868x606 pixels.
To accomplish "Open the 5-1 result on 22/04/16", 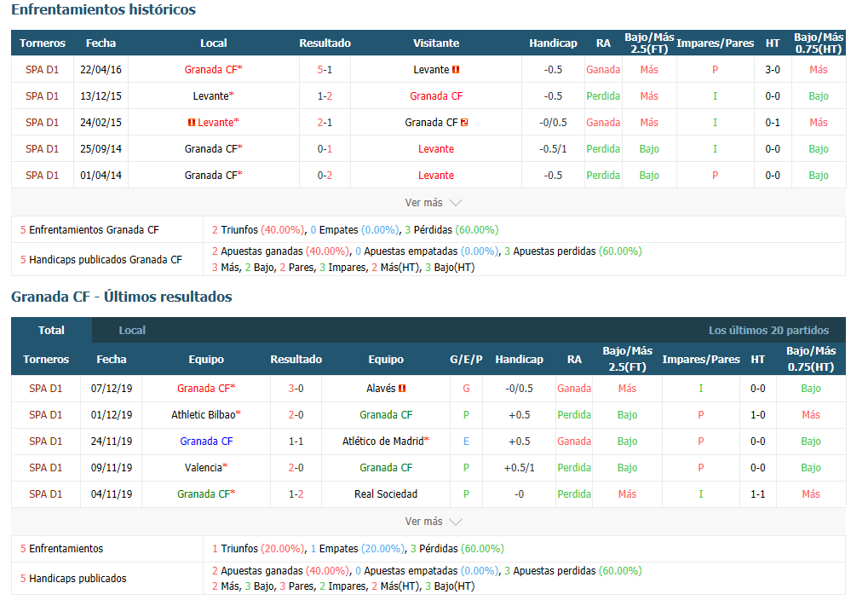I will [x=325, y=70].
